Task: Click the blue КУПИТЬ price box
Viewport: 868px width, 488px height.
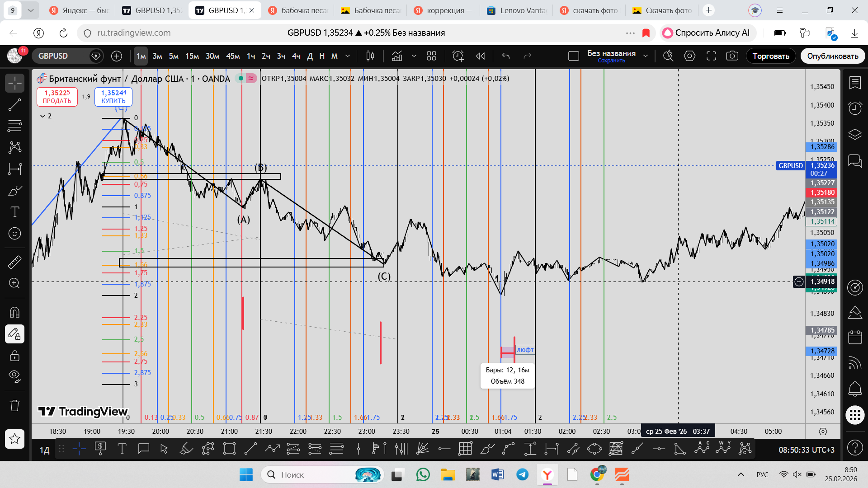Action: tap(113, 97)
